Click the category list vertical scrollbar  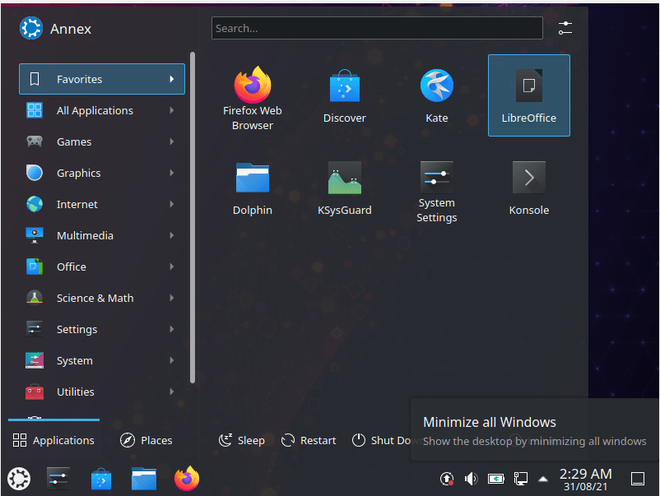[x=192, y=217]
